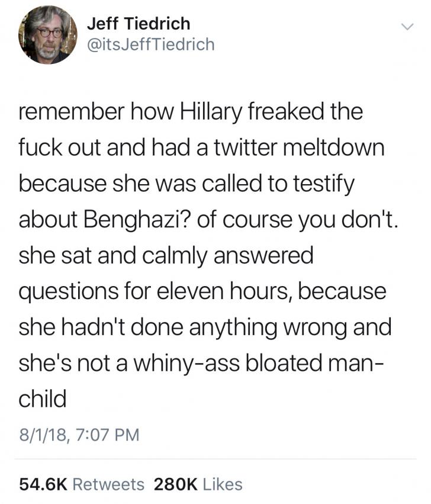
Task: View who Likes this tweet
Action: [x=222, y=484]
